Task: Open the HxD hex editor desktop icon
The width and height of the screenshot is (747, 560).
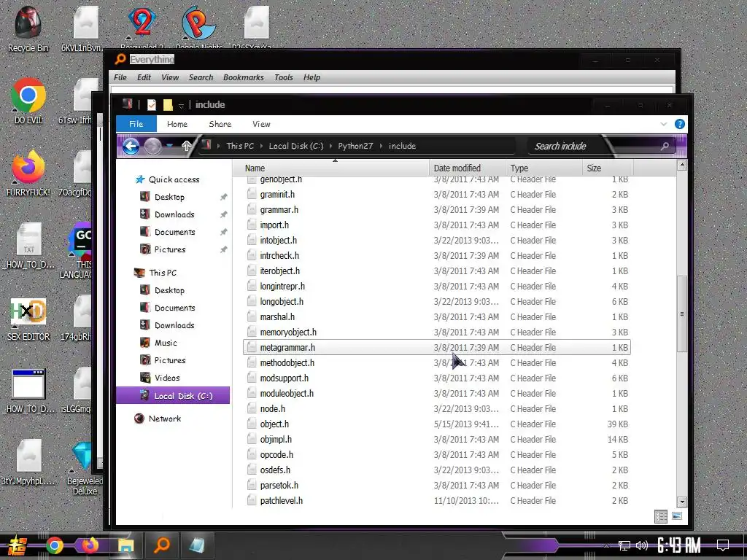Action: point(28,318)
